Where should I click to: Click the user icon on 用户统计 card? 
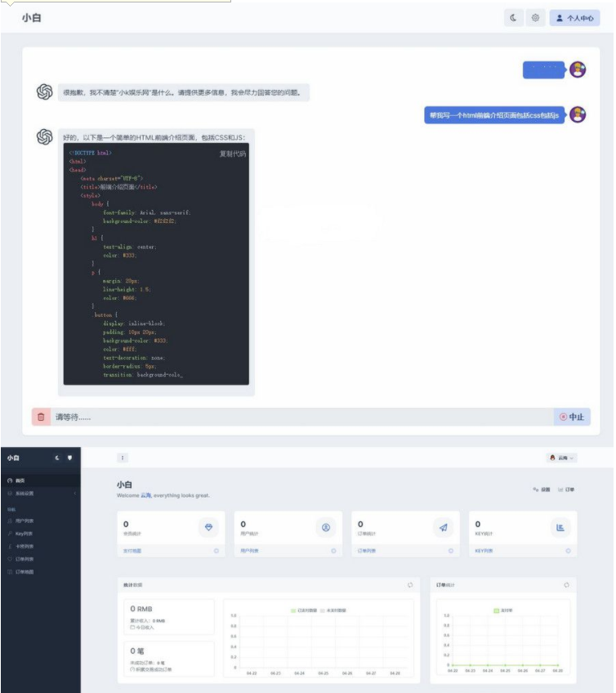click(325, 528)
